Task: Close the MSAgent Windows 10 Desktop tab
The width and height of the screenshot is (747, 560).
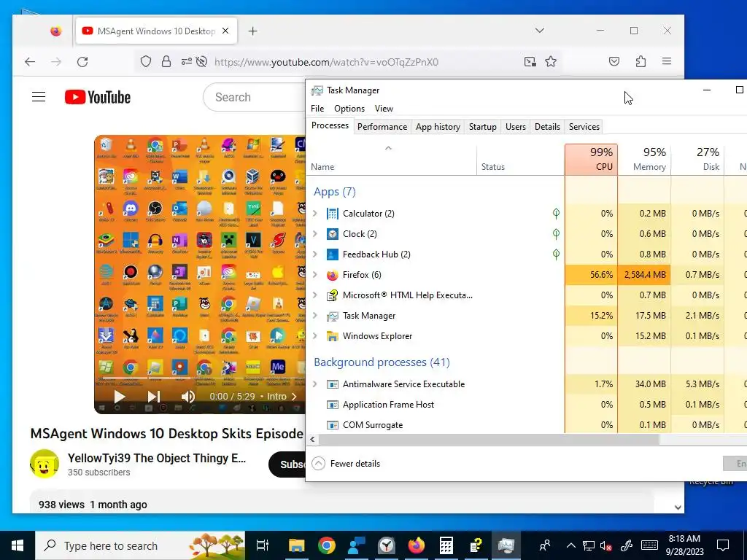Action: [x=225, y=31]
